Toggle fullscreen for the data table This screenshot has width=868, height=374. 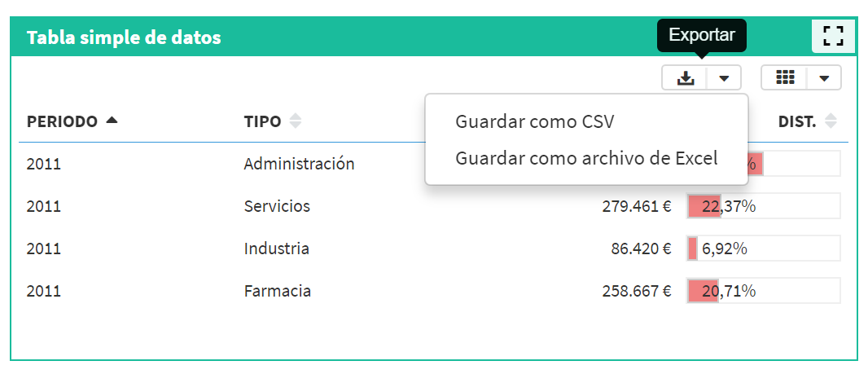832,36
